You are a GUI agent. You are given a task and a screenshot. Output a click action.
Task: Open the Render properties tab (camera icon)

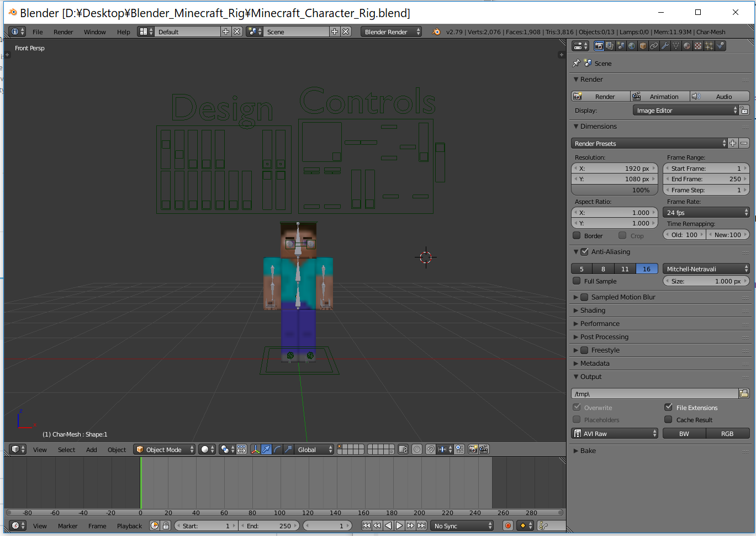pos(599,46)
